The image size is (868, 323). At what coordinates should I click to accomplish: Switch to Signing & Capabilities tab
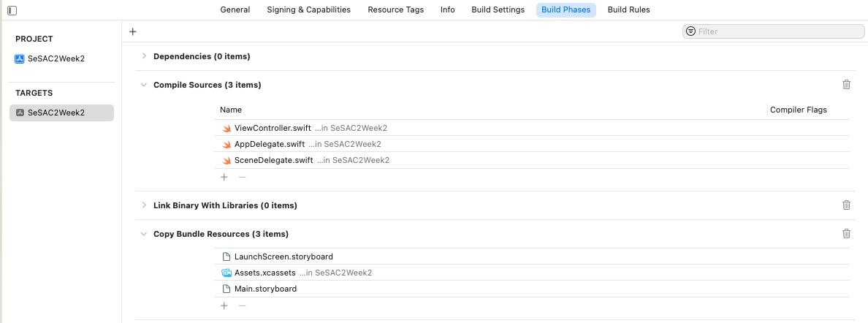coord(309,10)
